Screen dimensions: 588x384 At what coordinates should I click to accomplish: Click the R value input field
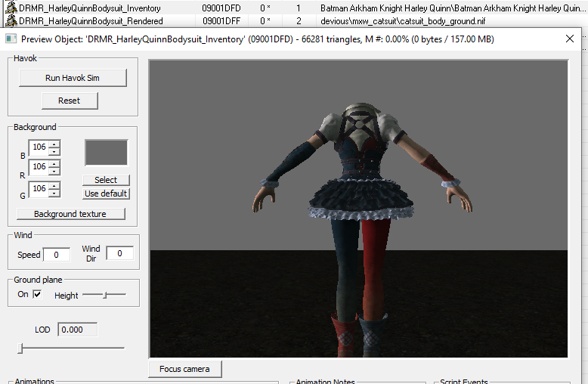tap(39, 167)
